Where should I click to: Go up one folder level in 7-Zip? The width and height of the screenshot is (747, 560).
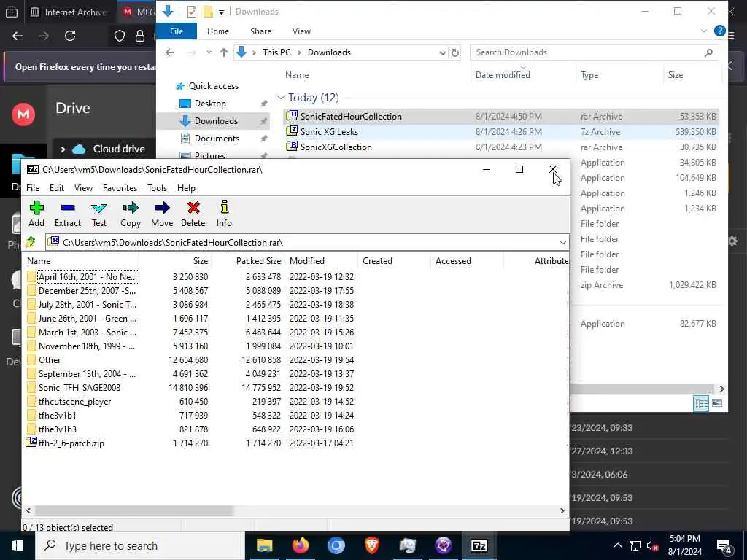click(31, 242)
